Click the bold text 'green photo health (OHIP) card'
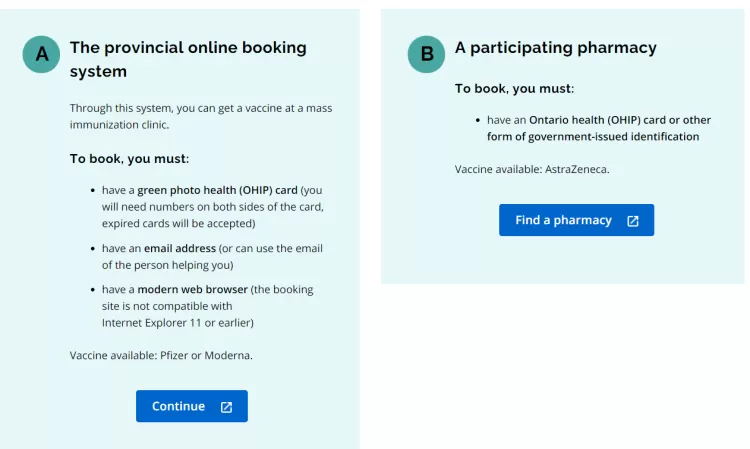Image resolution: width=750 pixels, height=449 pixels. click(x=217, y=190)
